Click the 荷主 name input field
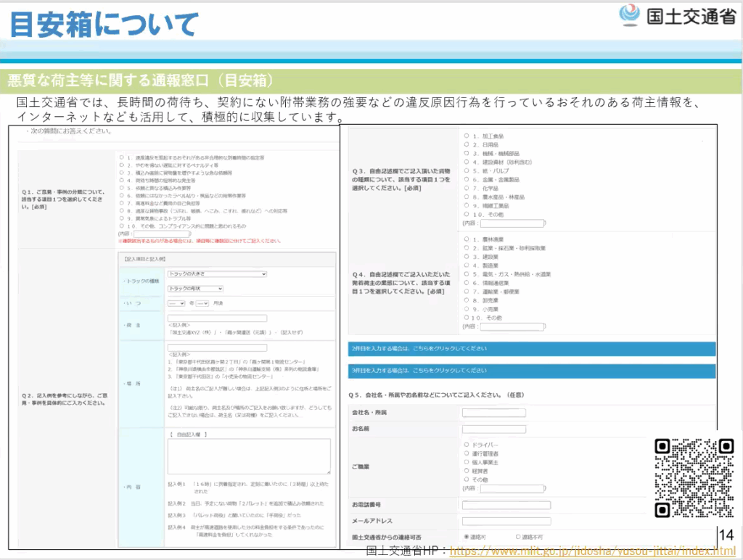Image resolution: width=743 pixels, height=560 pixels. tap(217, 318)
